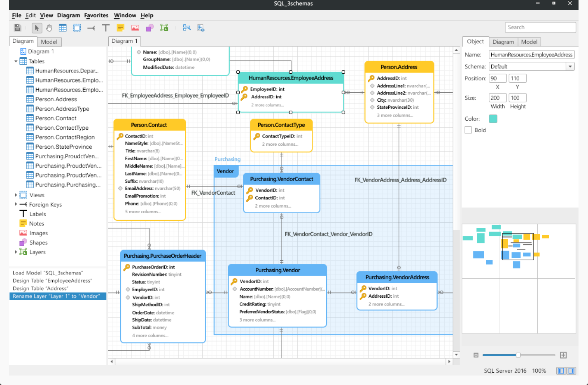Pick the yellow note tool
This screenshot has width=588, height=385.
tap(121, 28)
